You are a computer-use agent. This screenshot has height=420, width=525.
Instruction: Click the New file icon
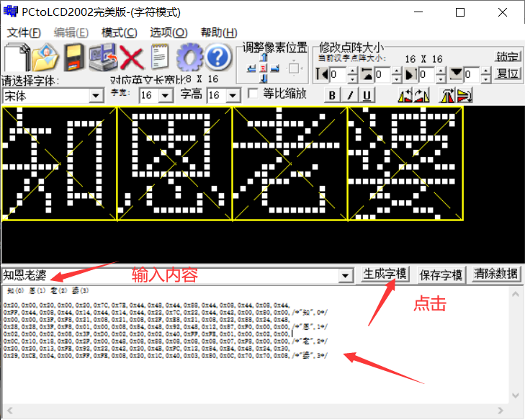(16, 58)
